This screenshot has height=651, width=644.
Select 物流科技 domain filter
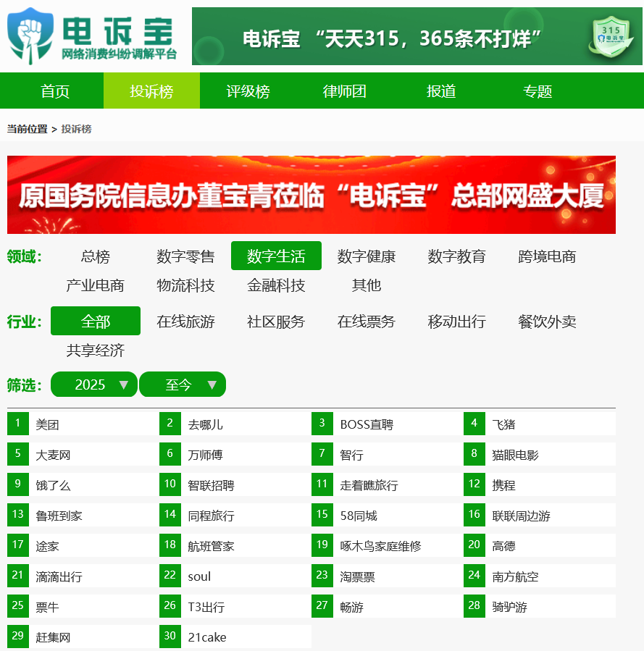tap(185, 285)
